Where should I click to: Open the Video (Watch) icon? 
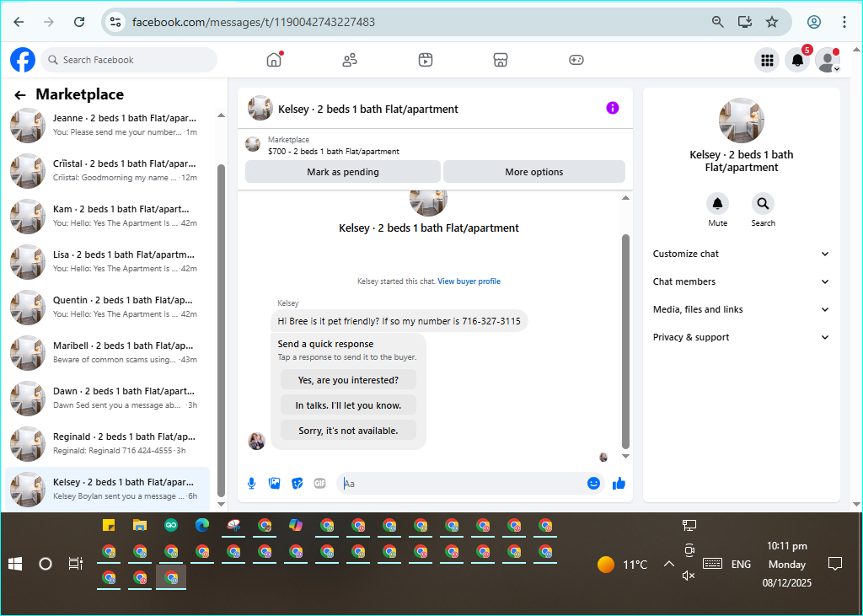[426, 60]
